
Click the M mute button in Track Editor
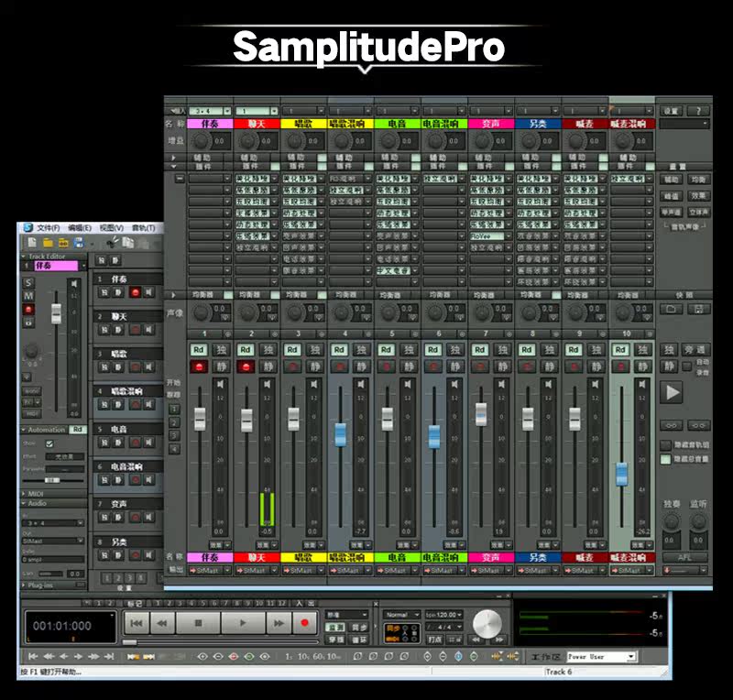click(x=28, y=296)
